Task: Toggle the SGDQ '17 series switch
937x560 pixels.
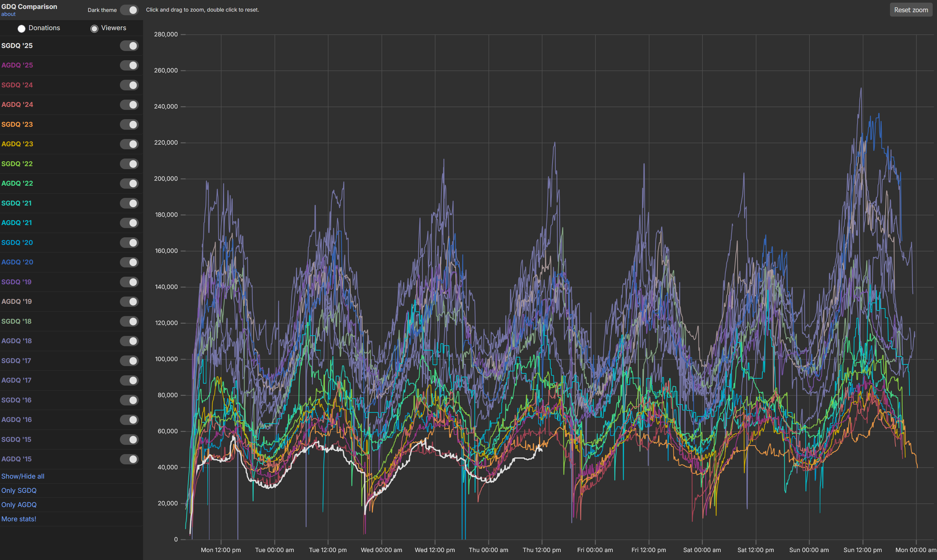Action: click(129, 361)
